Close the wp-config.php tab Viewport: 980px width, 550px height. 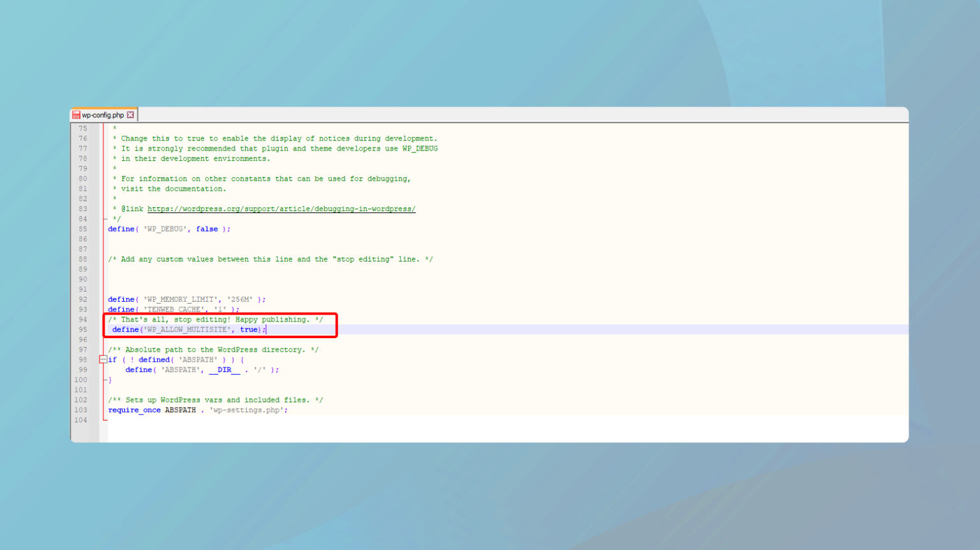(130, 114)
